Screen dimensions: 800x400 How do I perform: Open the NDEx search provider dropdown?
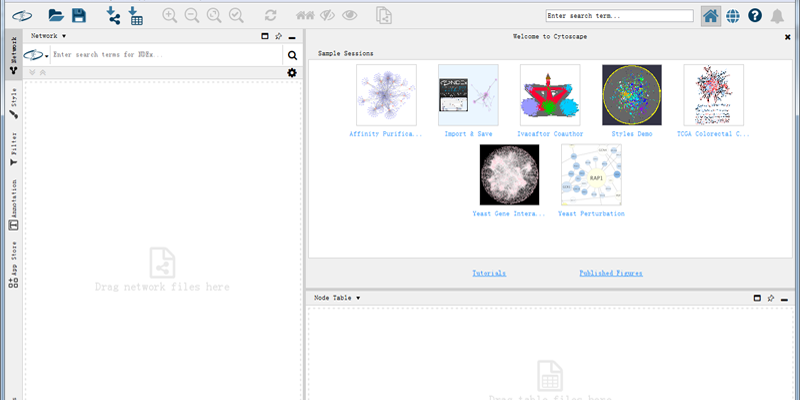tap(36, 55)
